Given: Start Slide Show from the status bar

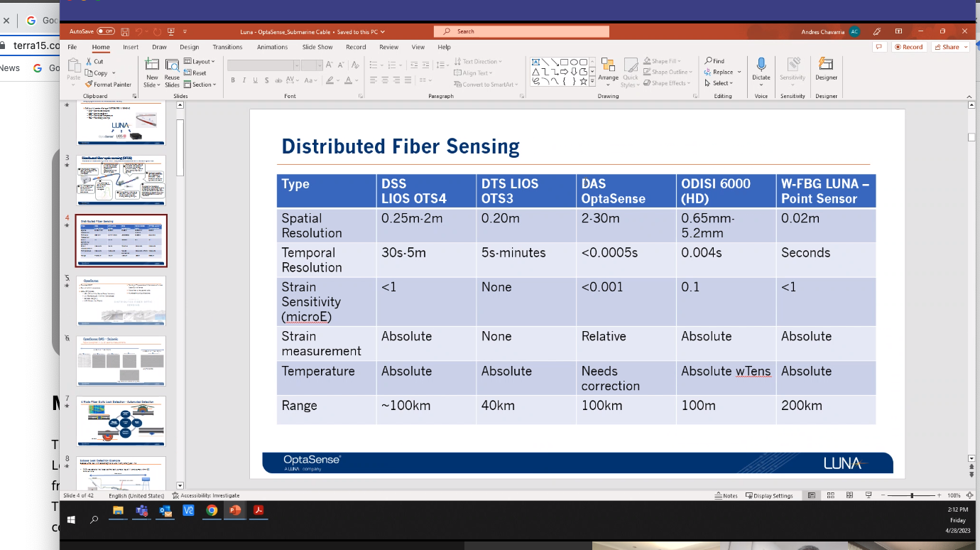Looking at the screenshot, I should (869, 495).
